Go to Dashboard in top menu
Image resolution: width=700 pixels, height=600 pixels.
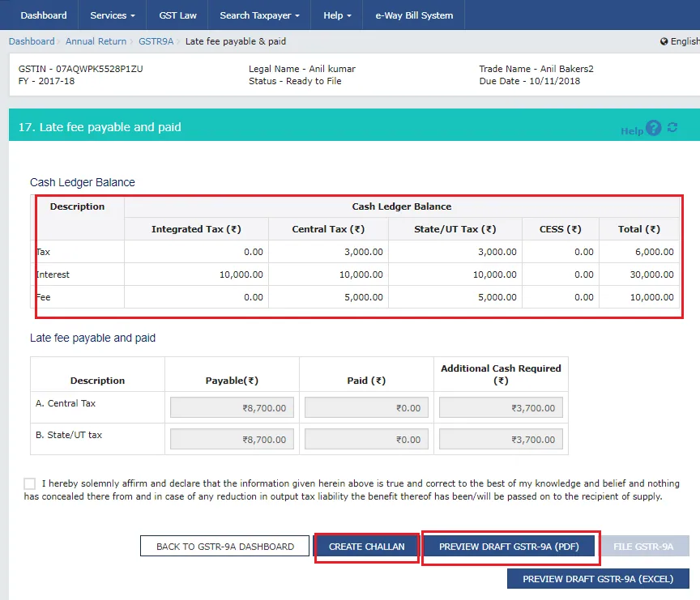click(x=44, y=15)
